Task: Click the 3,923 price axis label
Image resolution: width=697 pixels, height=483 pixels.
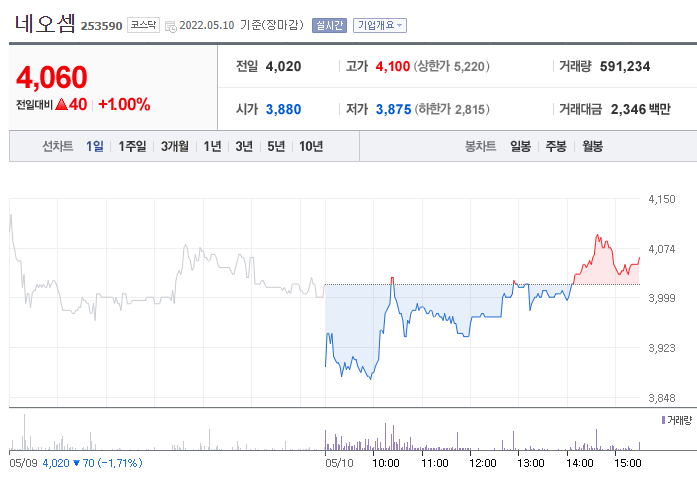Action: click(x=661, y=348)
